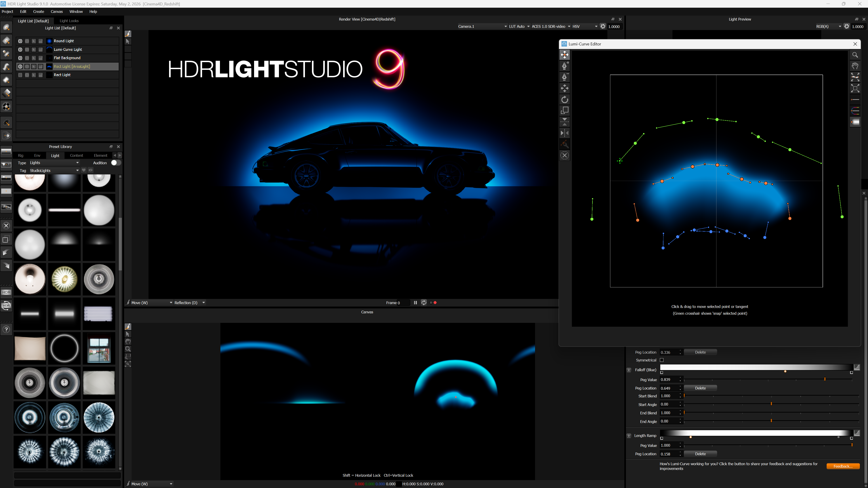
Task: Toggle the Audition switch in Preset Library
Action: pyautogui.click(x=116, y=163)
